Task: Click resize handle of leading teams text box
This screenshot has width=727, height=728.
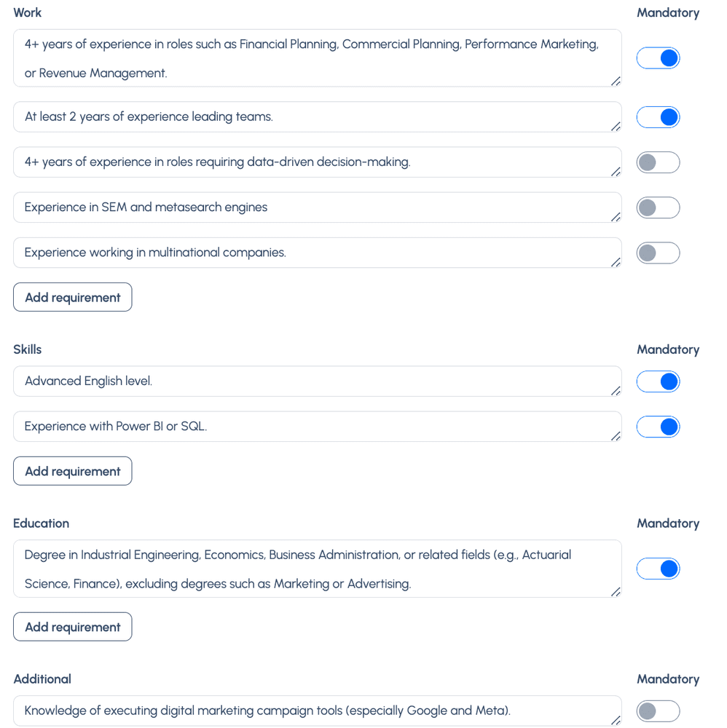Action: click(x=616, y=127)
